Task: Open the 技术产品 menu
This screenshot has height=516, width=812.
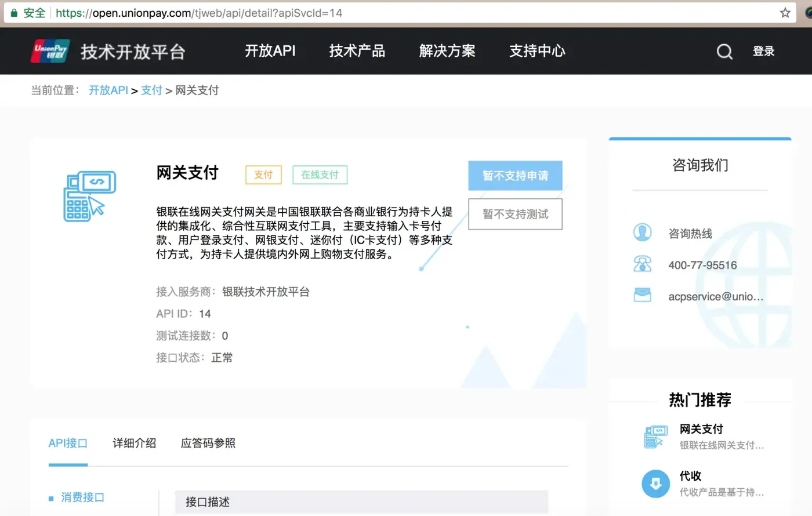Action: [357, 51]
